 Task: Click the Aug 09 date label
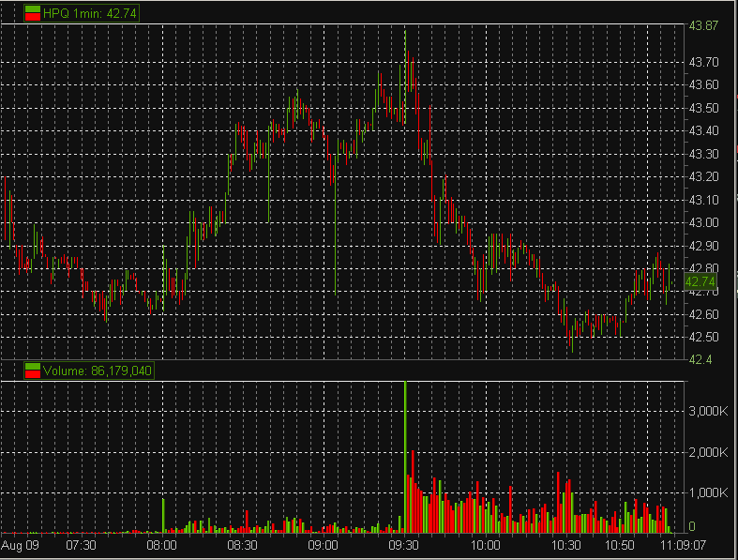coord(21,545)
